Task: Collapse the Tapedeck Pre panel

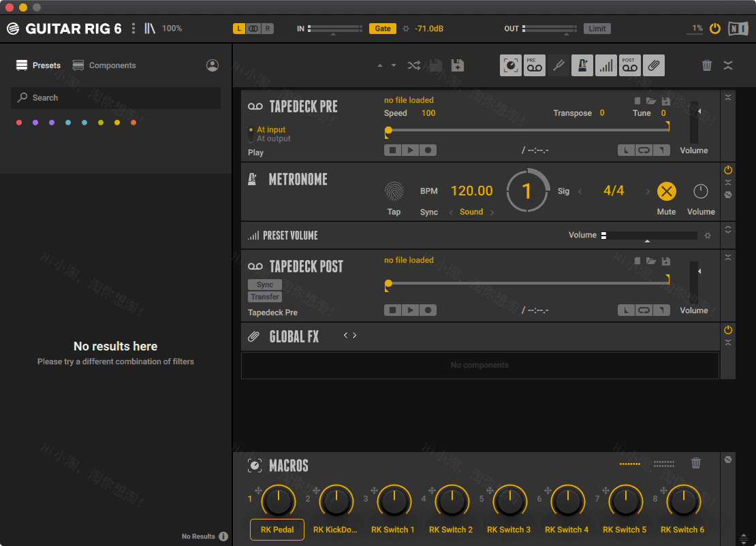Action: click(x=727, y=97)
